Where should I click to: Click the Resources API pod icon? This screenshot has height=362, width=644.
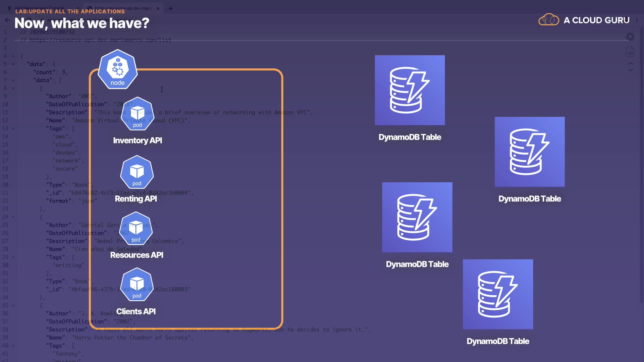136,229
